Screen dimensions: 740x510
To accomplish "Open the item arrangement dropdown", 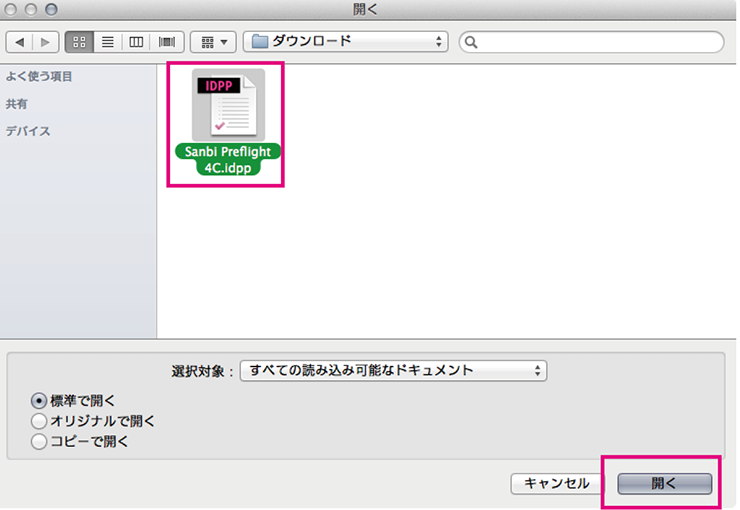I will pos(212,43).
